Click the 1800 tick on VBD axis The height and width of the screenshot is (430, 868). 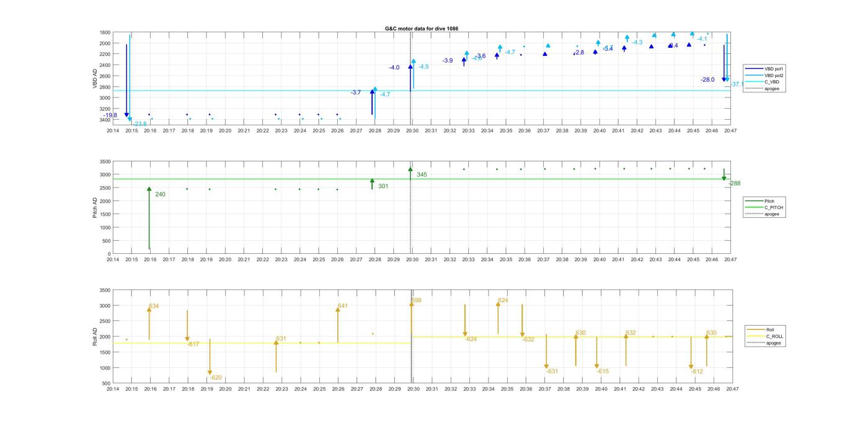point(105,32)
